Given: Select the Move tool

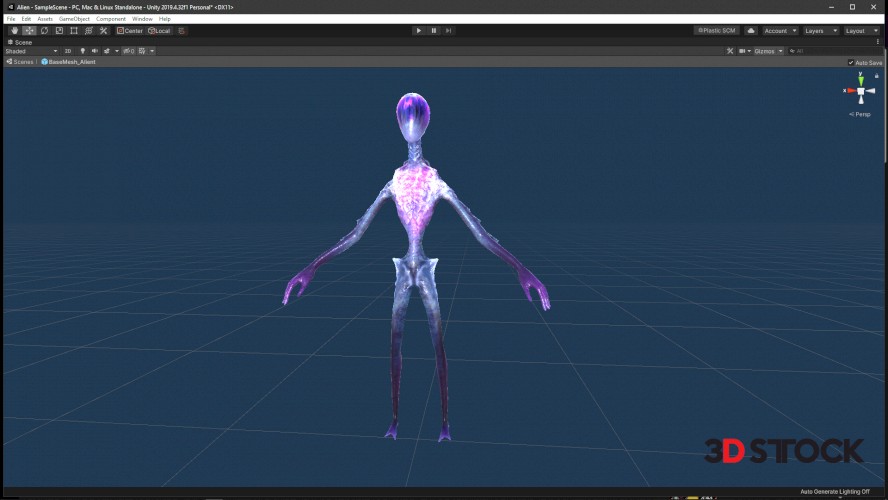Looking at the screenshot, I should coord(29,31).
